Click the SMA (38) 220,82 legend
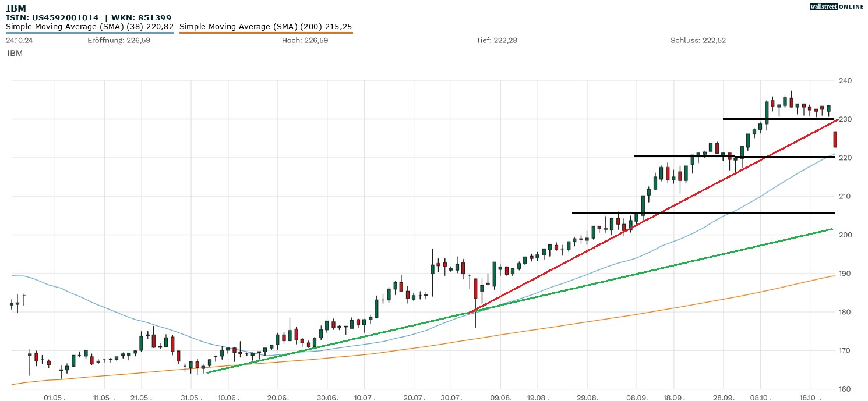Viewport: 868px width, 401px height. tap(90, 27)
